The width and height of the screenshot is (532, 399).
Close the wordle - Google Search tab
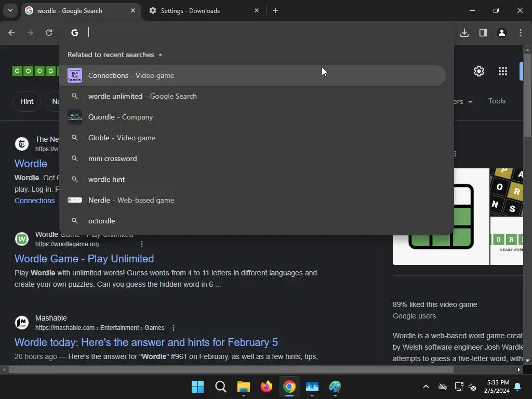click(x=133, y=10)
